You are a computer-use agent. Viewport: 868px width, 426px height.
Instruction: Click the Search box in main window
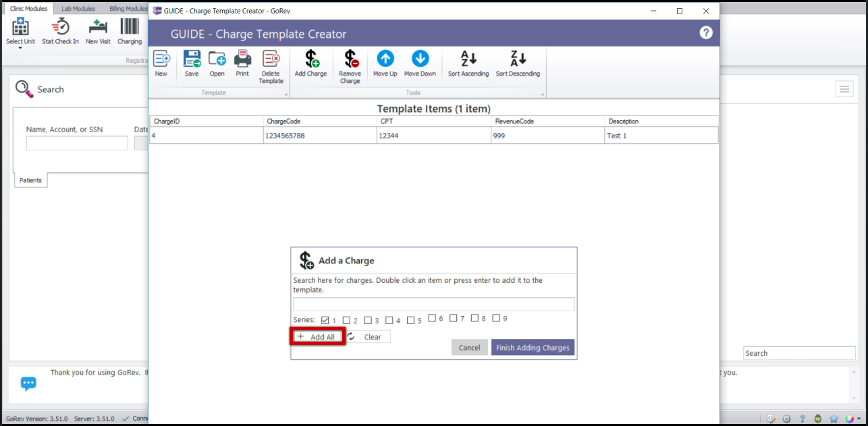[x=799, y=353]
